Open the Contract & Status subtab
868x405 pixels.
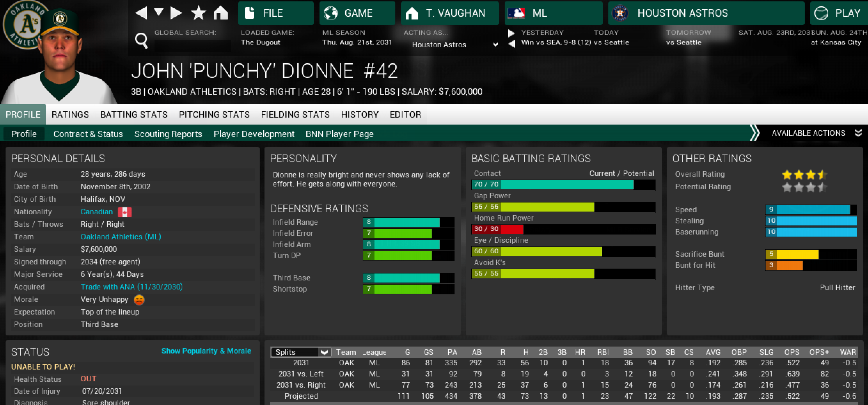coord(88,134)
